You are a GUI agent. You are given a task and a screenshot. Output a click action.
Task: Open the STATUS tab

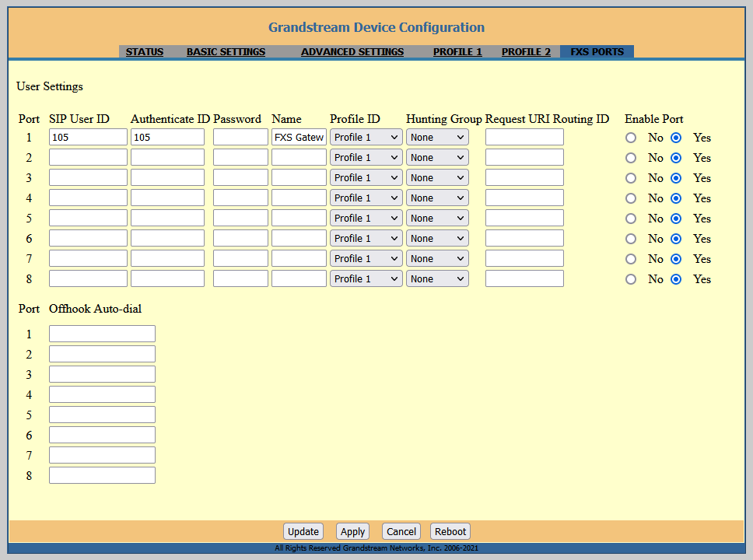[x=145, y=52]
